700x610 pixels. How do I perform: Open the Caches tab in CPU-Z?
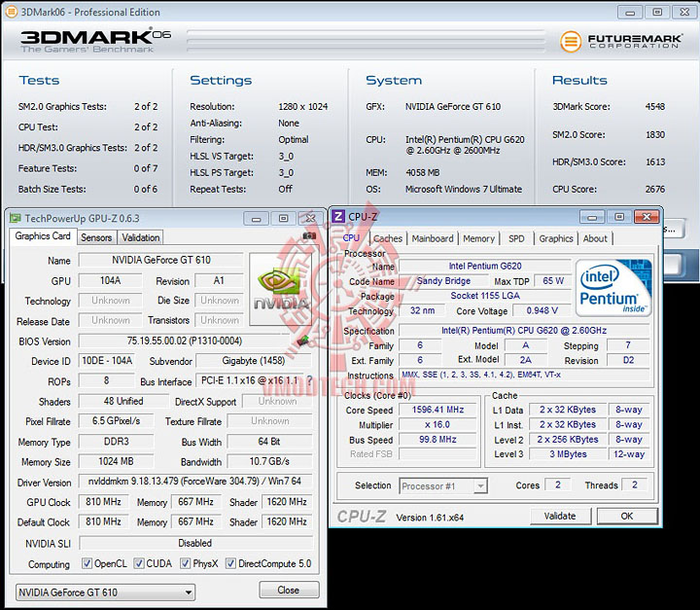pos(388,238)
